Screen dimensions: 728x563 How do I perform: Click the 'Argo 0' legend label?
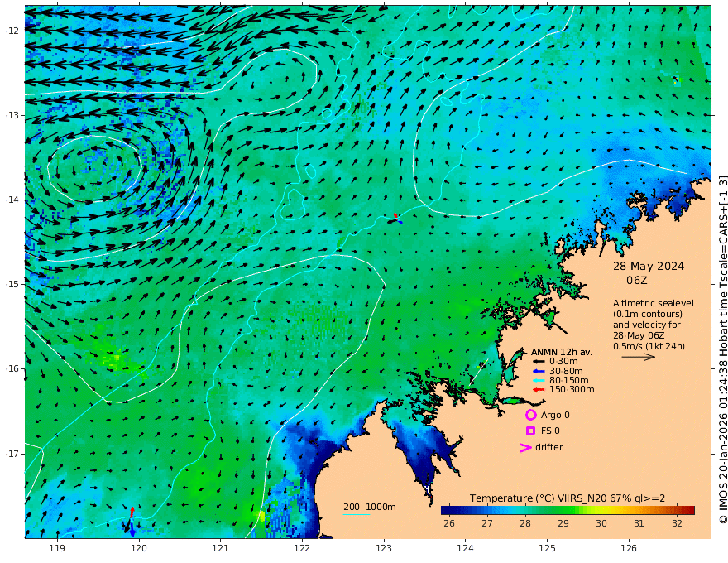(x=555, y=415)
